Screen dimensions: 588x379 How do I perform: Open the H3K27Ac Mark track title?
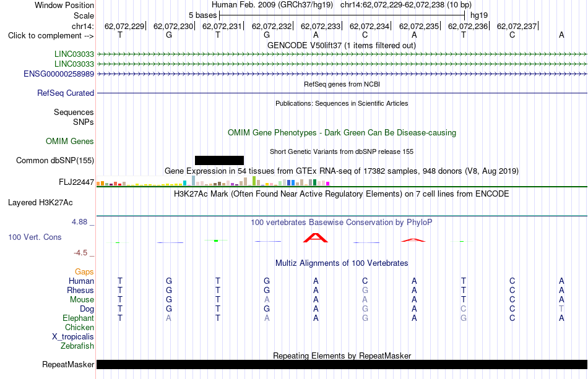(342, 194)
